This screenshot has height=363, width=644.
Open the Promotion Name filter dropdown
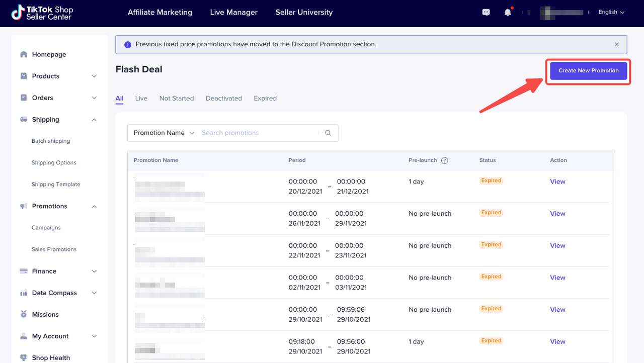(164, 133)
